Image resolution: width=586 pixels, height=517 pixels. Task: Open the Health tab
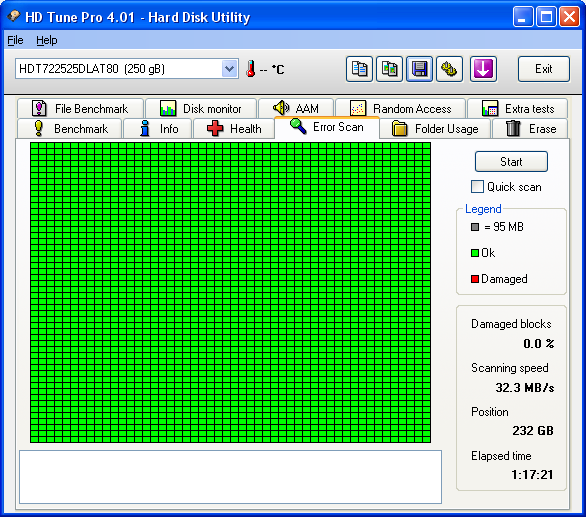(x=234, y=129)
